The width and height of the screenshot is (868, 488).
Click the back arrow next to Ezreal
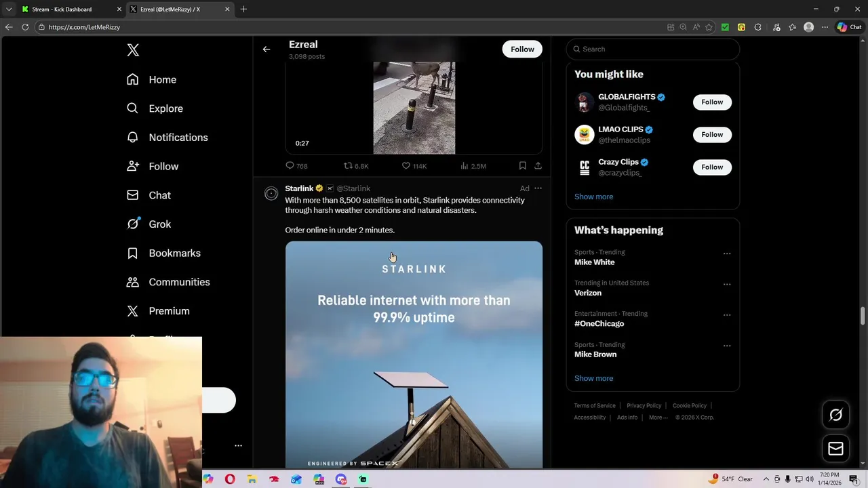point(267,49)
